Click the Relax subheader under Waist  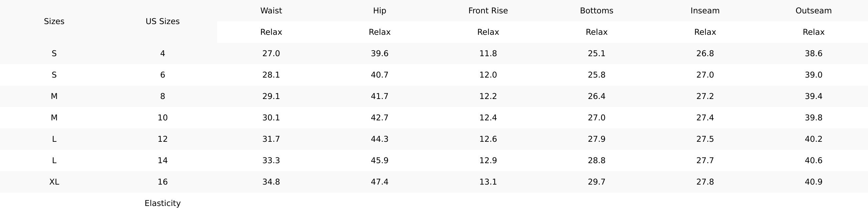[271, 32]
